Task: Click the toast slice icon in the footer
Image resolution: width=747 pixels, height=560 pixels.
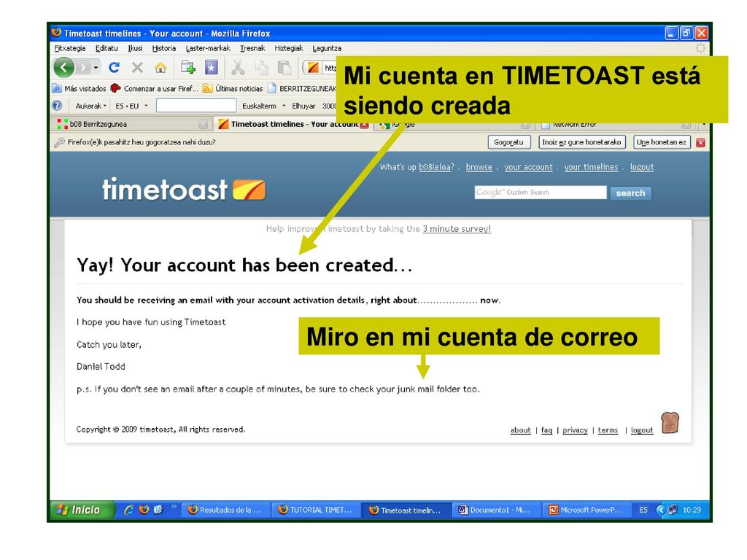Action: (x=670, y=422)
